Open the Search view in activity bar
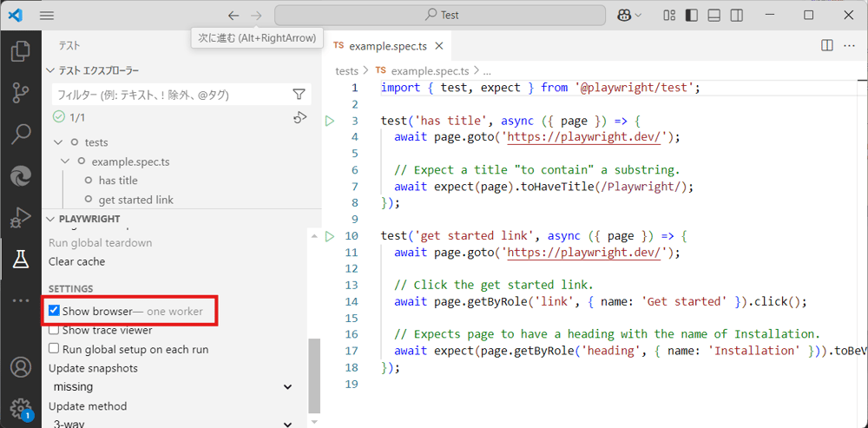The height and width of the screenshot is (428, 868). (21, 135)
